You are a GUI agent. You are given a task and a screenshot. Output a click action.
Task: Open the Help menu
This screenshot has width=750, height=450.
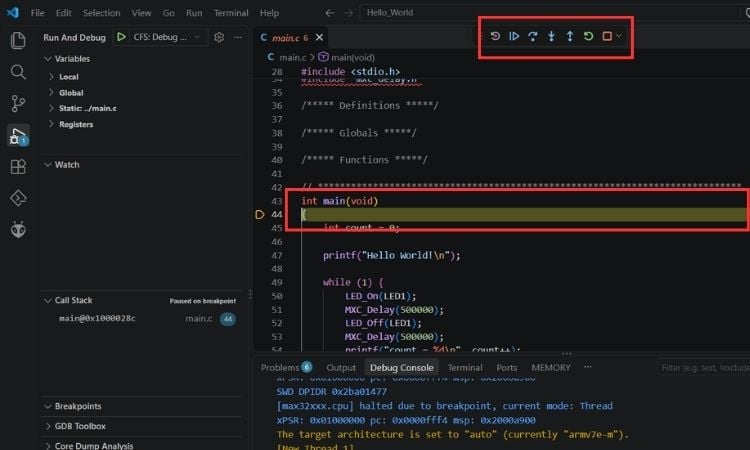269,13
